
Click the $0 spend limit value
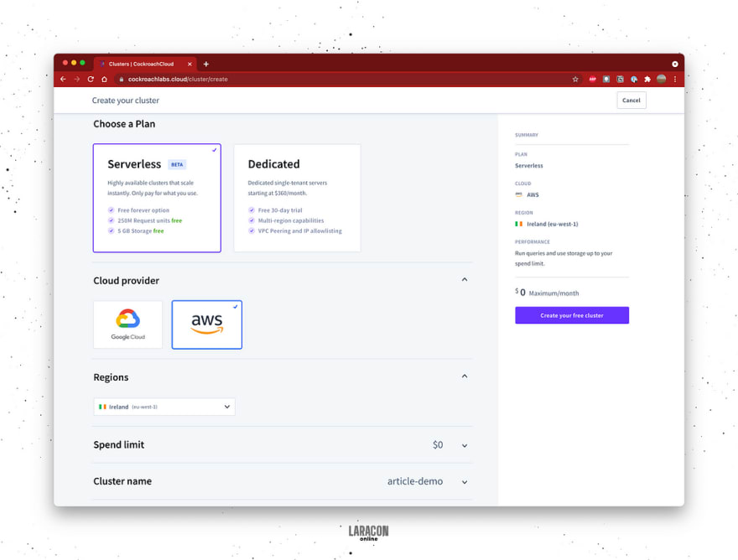click(x=438, y=444)
